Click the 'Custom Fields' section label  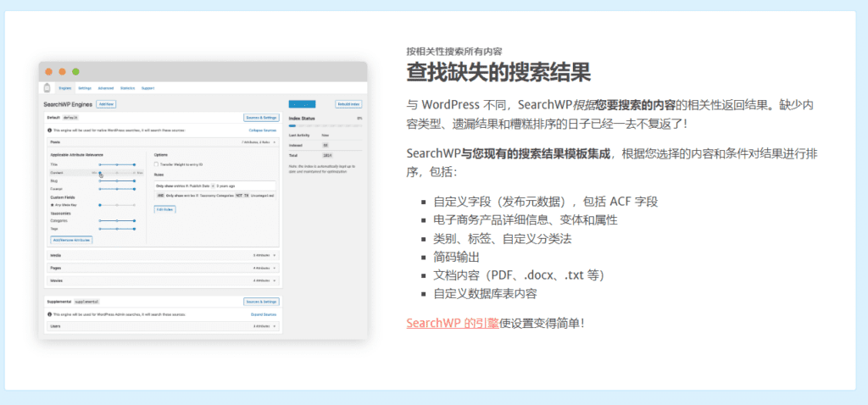[62, 197]
